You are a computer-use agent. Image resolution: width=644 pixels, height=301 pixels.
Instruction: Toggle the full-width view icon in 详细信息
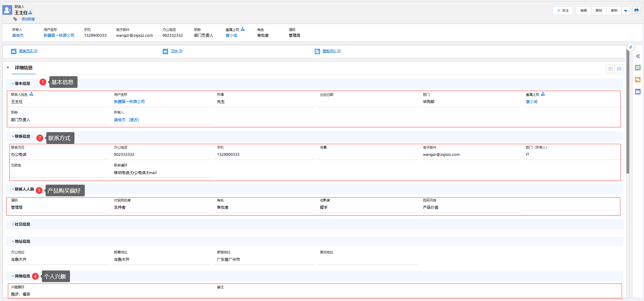point(619,69)
